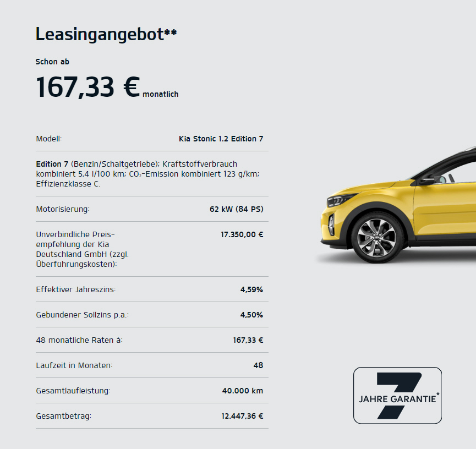Image resolution: width=476 pixels, height=449 pixels.
Task: Click the 'Schon ab' label
Action: tap(52, 62)
